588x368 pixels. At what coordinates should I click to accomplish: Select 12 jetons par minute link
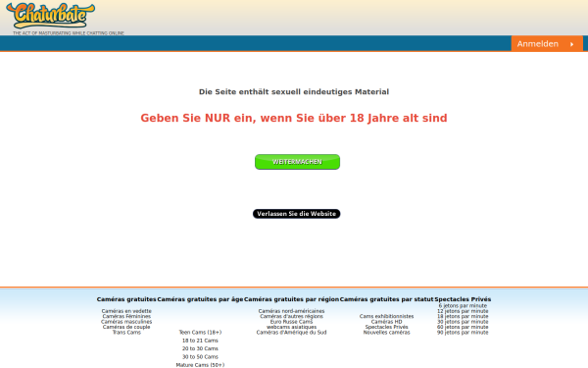pyautogui.click(x=463, y=311)
